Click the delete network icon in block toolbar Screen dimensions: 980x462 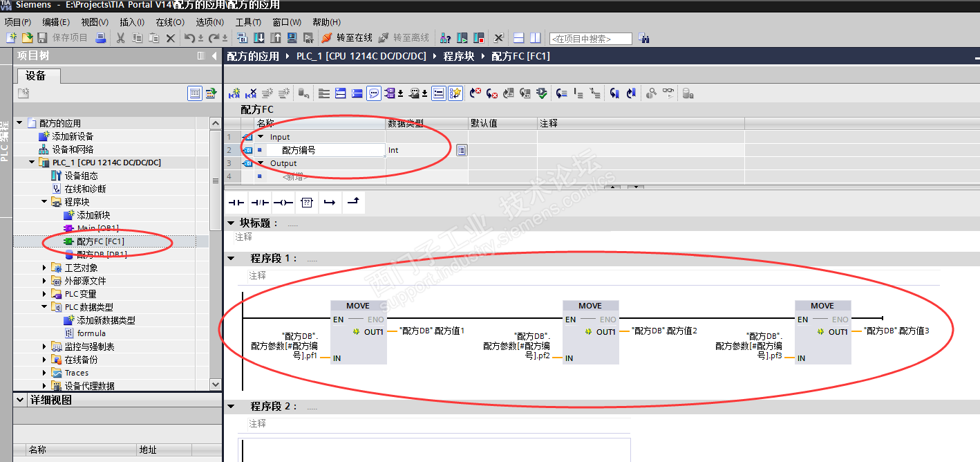pos(251,93)
